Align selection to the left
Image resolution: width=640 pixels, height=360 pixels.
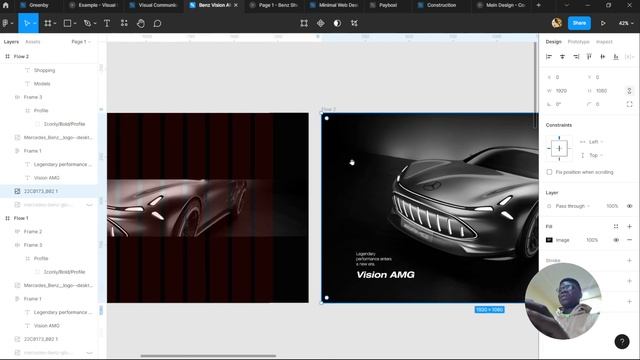(549, 57)
